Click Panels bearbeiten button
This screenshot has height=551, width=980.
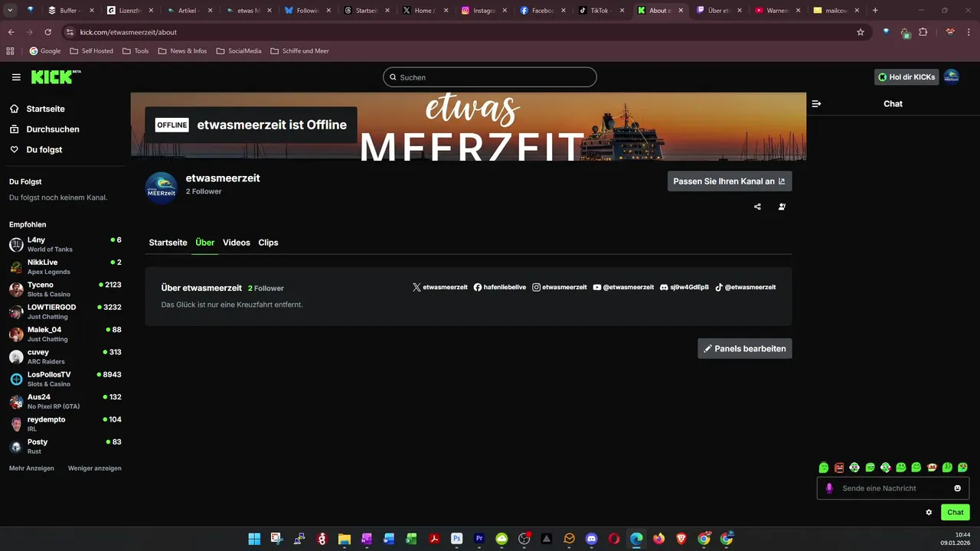[x=745, y=348]
